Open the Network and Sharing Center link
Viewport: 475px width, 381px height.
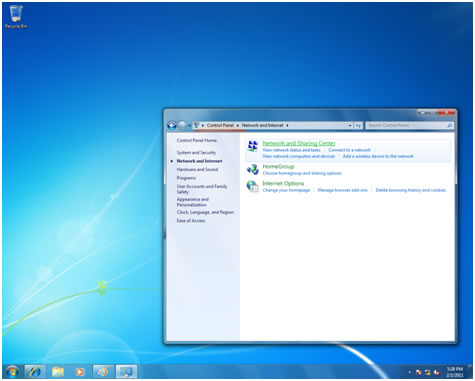tap(299, 143)
